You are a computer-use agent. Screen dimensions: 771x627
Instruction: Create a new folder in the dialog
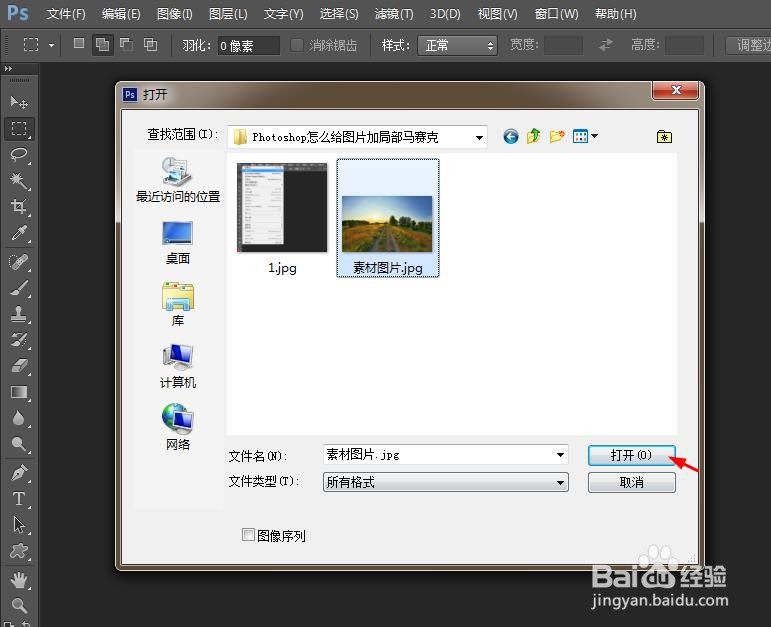point(557,136)
